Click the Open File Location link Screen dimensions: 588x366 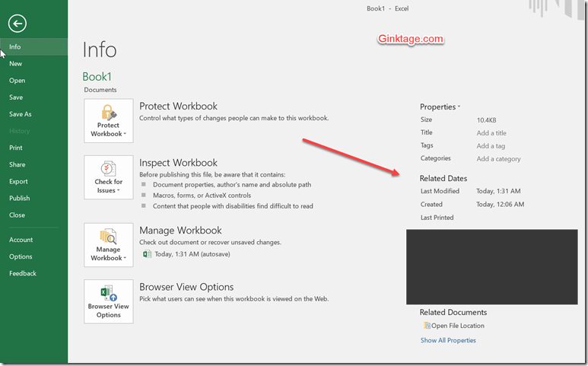pos(458,326)
